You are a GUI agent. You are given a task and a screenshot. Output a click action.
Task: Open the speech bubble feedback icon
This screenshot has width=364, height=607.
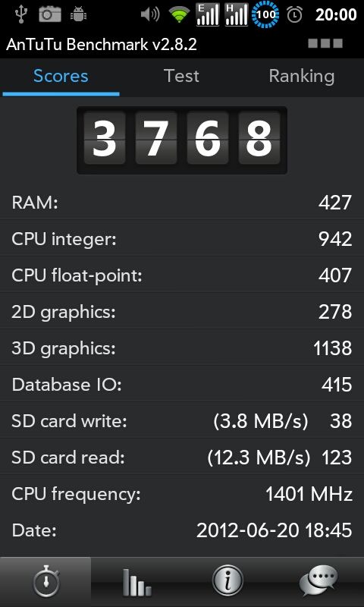[318, 581]
